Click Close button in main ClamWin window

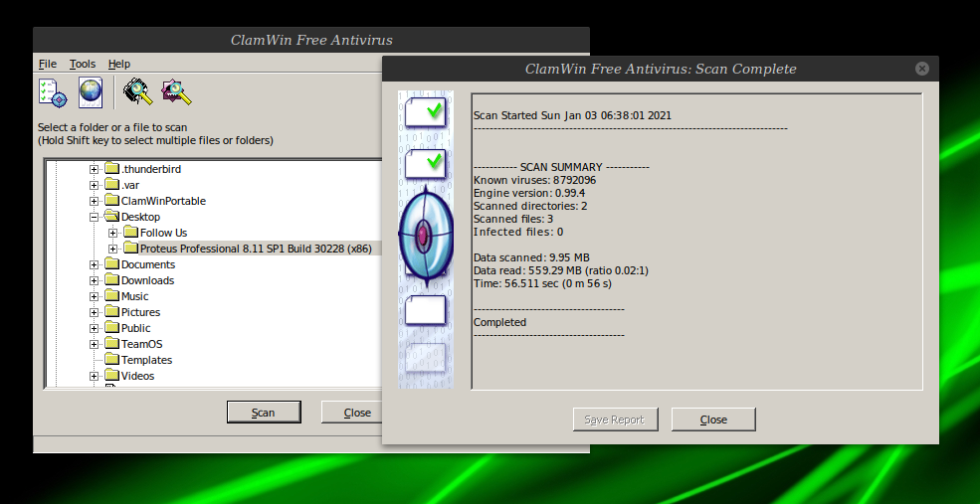[352, 413]
